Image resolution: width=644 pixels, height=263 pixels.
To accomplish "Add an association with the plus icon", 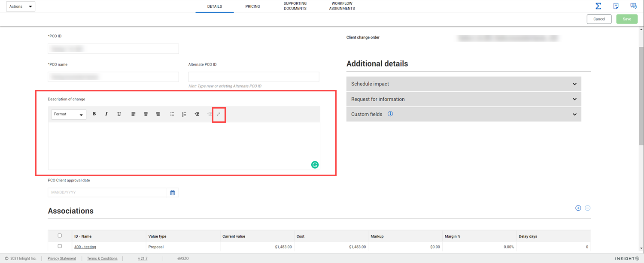I will click(578, 208).
